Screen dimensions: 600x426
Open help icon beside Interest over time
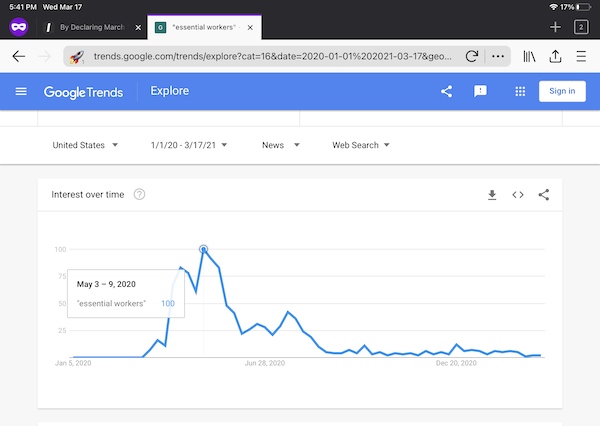click(x=139, y=194)
